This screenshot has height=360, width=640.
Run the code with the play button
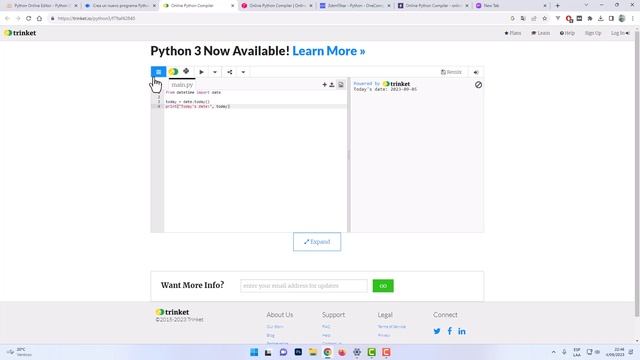(x=202, y=72)
